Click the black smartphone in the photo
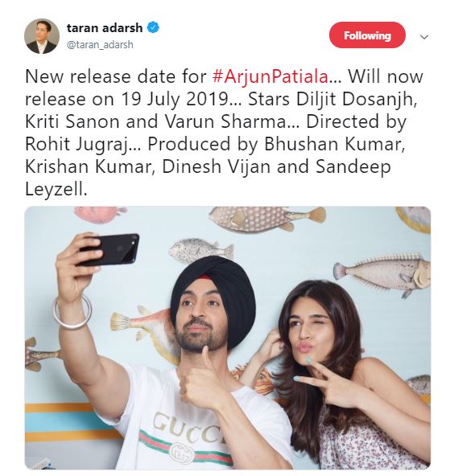 coord(108,249)
